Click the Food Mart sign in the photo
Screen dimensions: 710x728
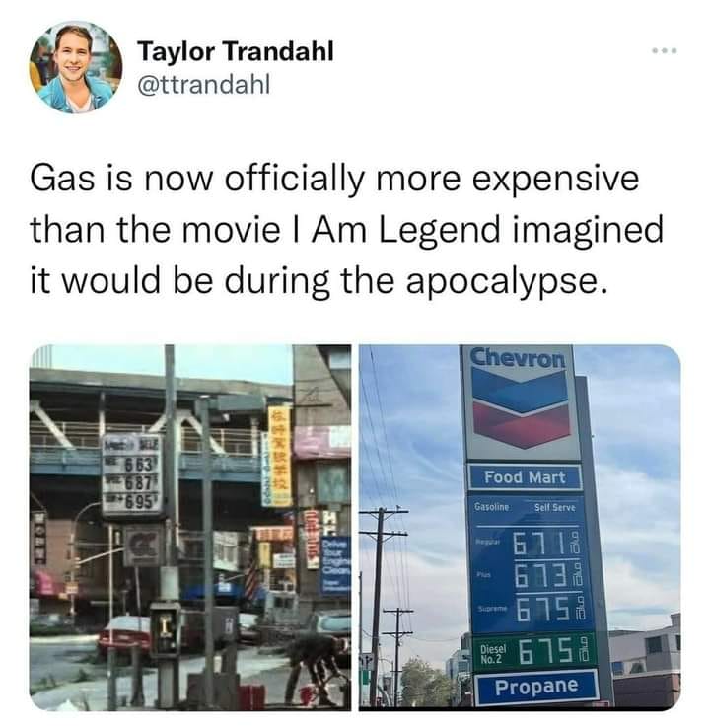click(525, 476)
